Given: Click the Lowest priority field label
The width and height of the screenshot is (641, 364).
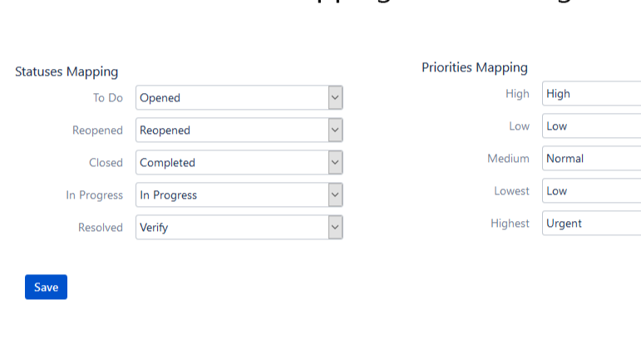Looking at the screenshot, I should [511, 191].
